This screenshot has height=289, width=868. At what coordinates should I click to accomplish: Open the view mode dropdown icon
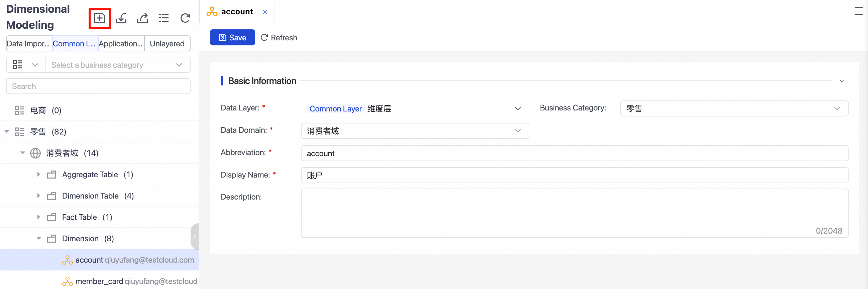25,65
